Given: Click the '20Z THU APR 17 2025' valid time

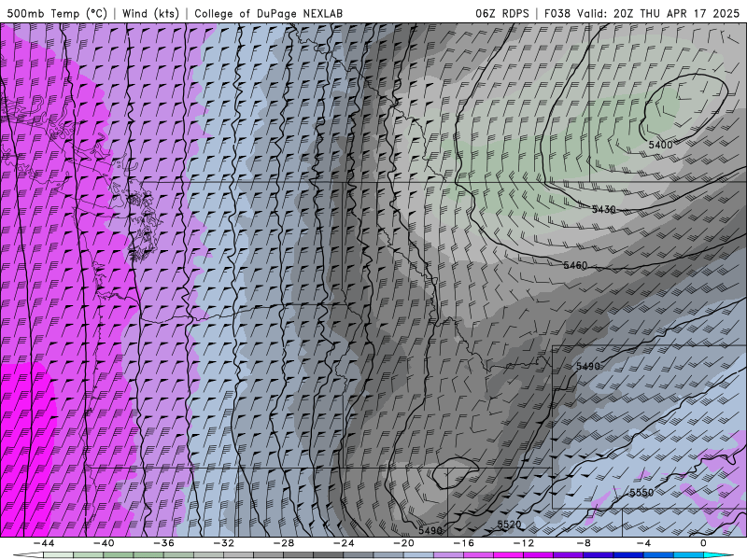Looking at the screenshot, I should (676, 13).
